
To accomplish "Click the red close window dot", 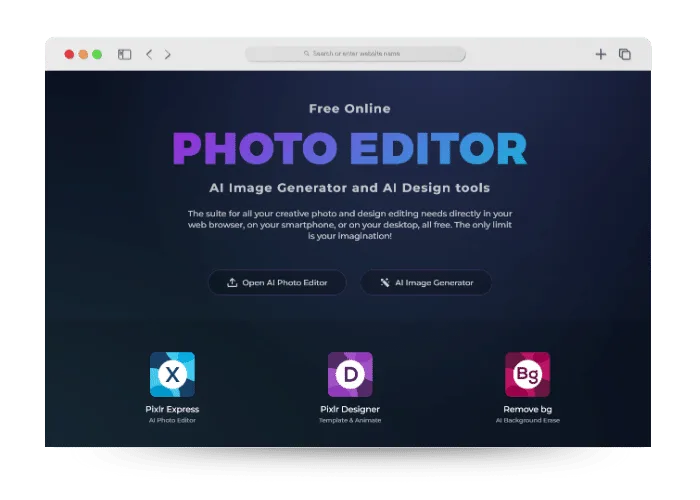I will click(x=69, y=54).
